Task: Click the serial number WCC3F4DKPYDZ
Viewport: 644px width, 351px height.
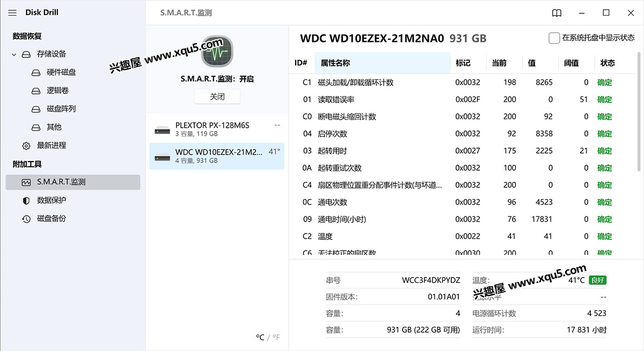Action: [431, 281]
